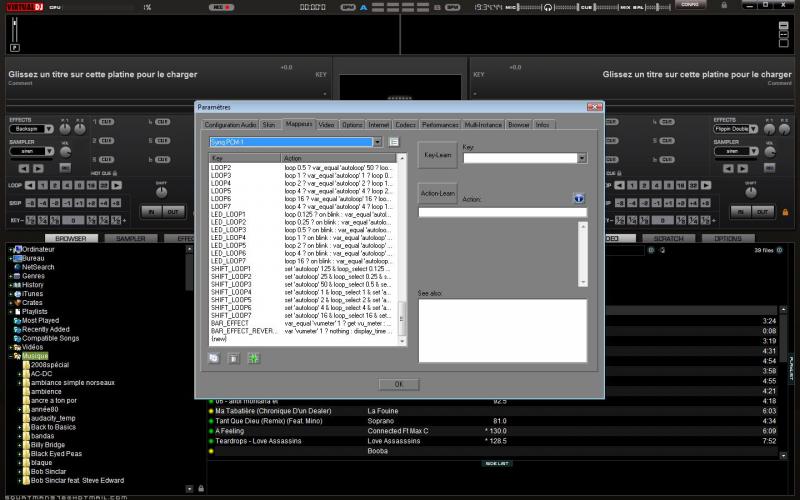This screenshot has width=800, height=500.
Task: Confirm the Paramètres dialog with OK
Action: (x=398, y=384)
